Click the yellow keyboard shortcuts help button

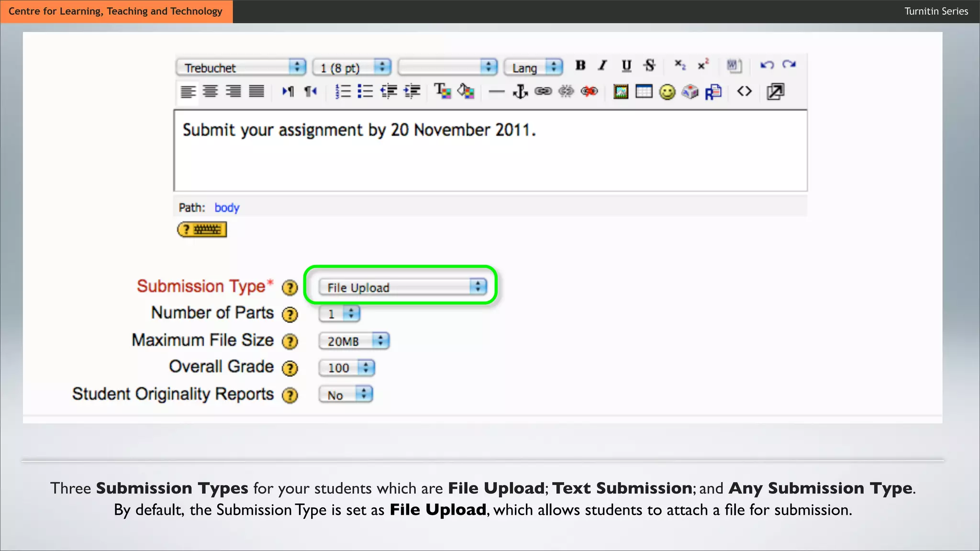coord(202,230)
